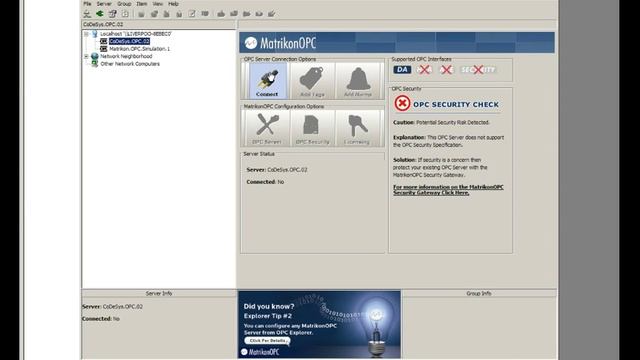Open the Group menu
The height and width of the screenshot is (360, 640).
[x=124, y=4]
